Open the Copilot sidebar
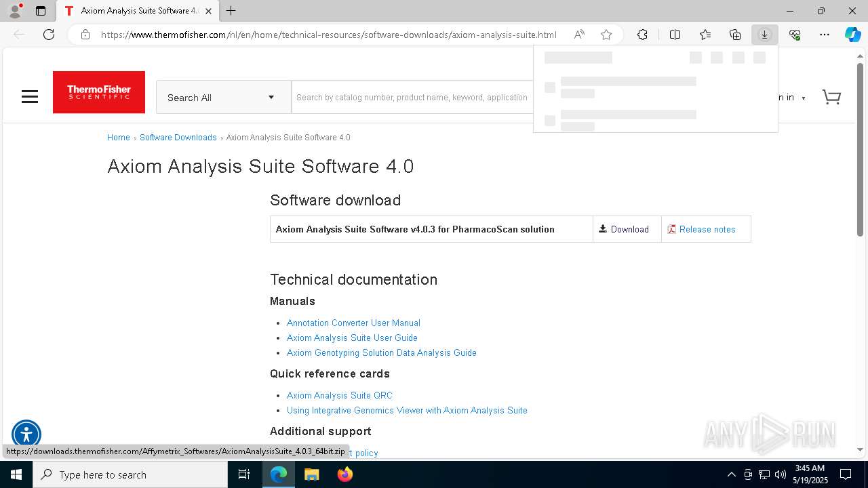Screen dimensions: 868x488 point(852,35)
